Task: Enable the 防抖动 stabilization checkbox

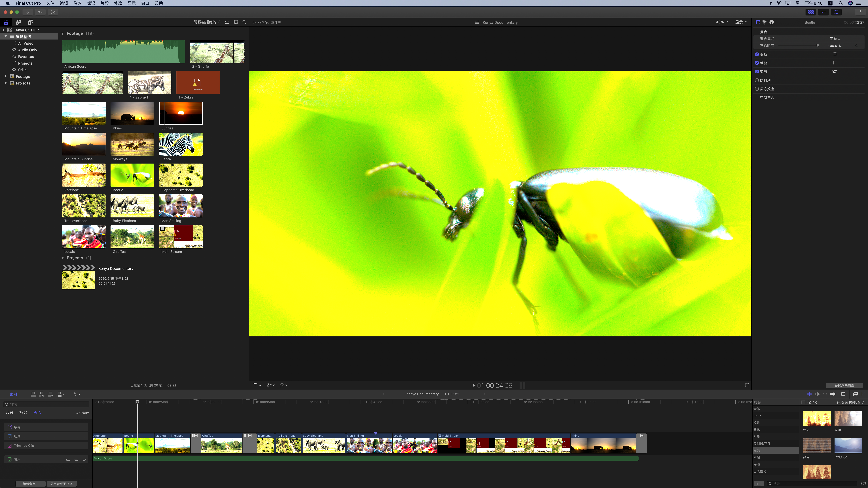Action: point(757,80)
